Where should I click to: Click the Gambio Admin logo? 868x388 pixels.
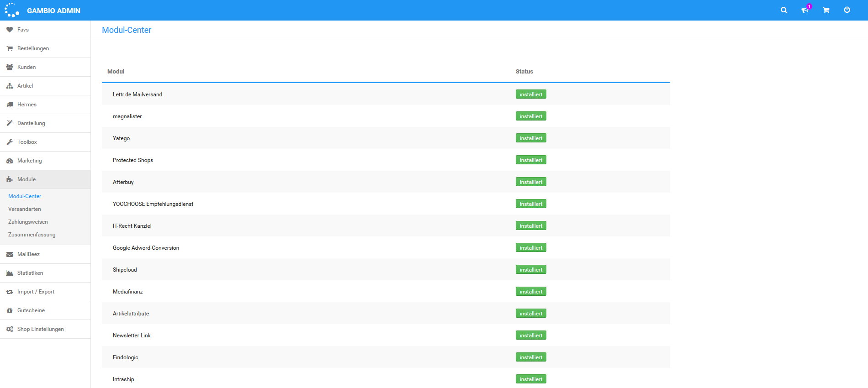(42, 10)
